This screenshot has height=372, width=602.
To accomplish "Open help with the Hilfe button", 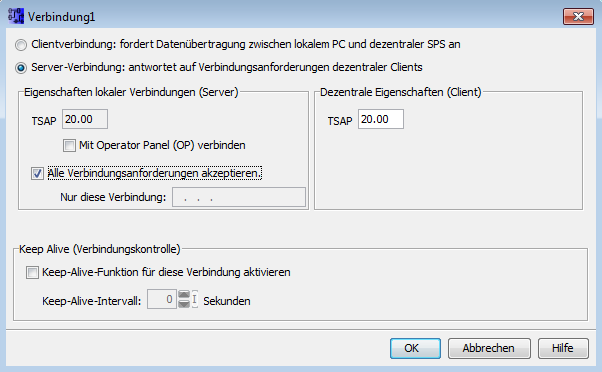I will click(563, 348).
